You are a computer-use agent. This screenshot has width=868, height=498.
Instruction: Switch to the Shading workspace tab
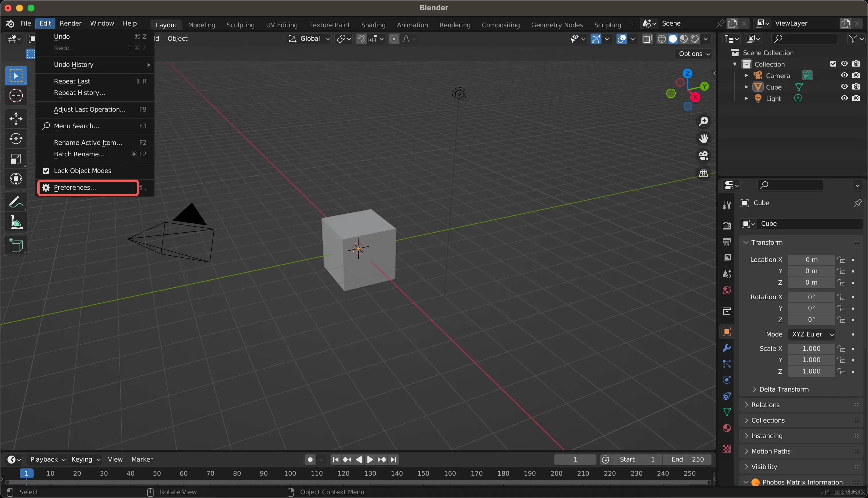[373, 25]
